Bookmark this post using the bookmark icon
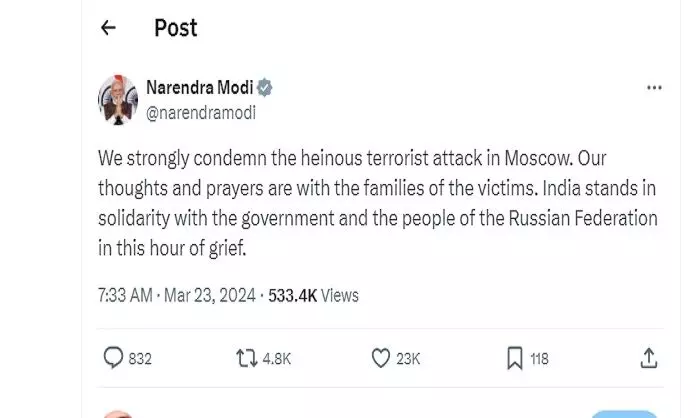Image resolution: width=696 pixels, height=418 pixels. click(x=514, y=357)
